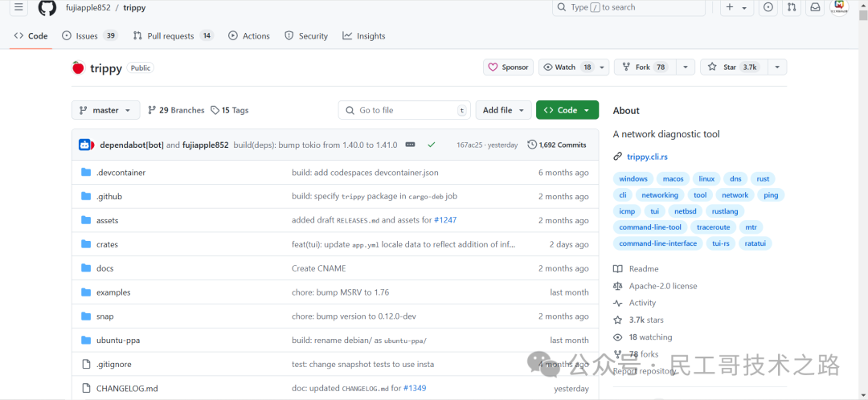This screenshot has height=400, width=868.
Task: Open the user avatar menu
Action: 838,7
